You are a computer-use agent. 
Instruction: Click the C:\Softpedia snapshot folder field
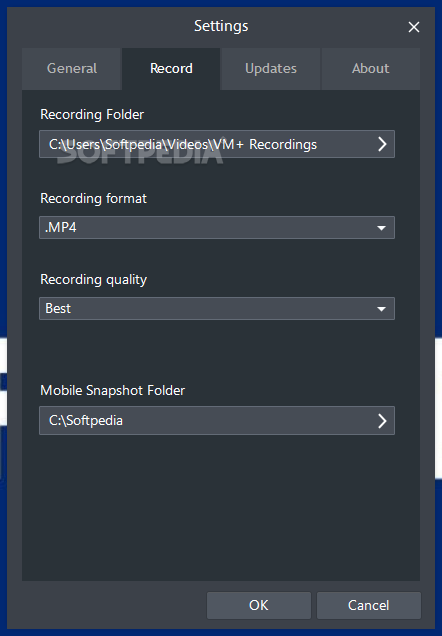coord(217,421)
